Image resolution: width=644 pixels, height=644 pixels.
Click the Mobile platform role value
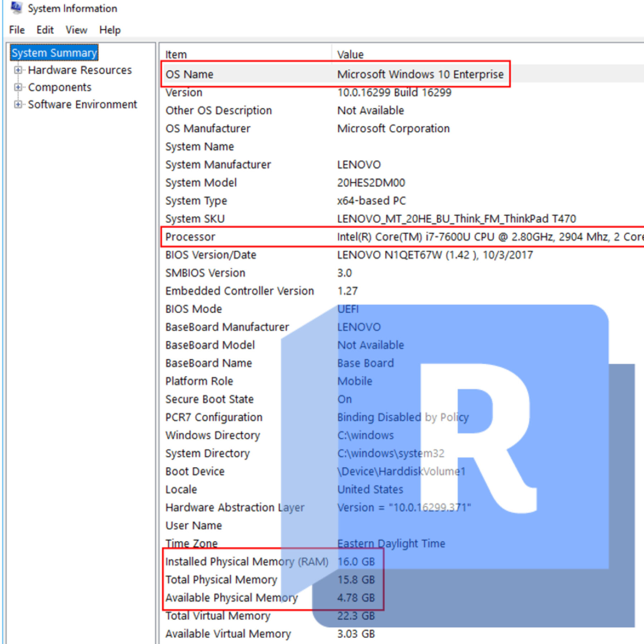point(355,381)
